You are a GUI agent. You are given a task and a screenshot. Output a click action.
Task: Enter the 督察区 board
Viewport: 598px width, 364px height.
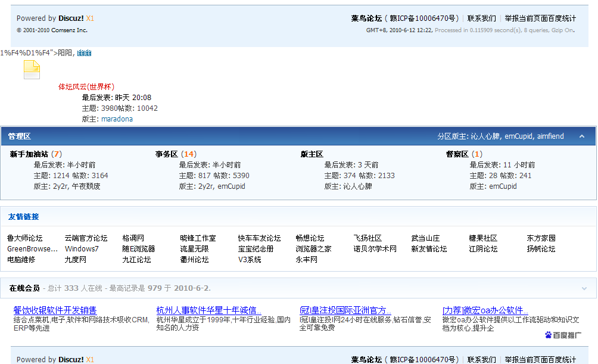457,154
